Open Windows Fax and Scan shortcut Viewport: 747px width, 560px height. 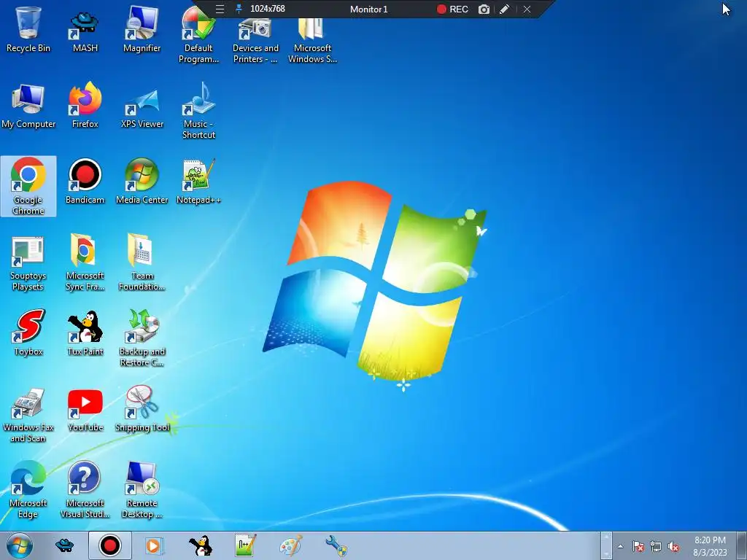pyautogui.click(x=28, y=414)
